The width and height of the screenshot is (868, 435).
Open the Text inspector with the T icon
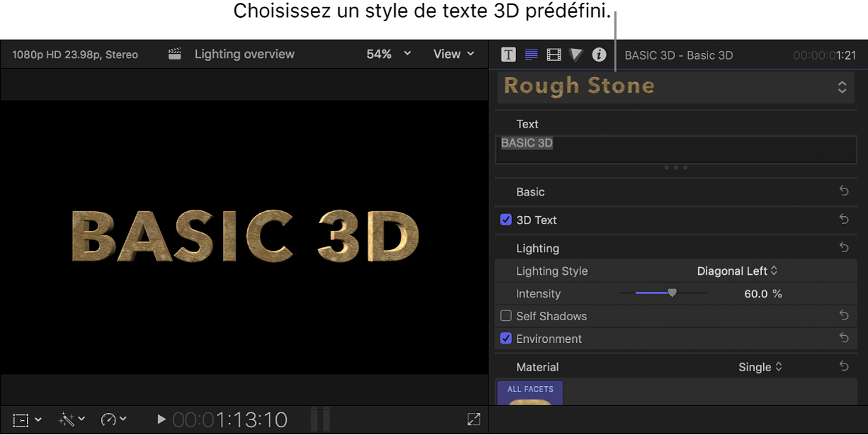pos(508,54)
